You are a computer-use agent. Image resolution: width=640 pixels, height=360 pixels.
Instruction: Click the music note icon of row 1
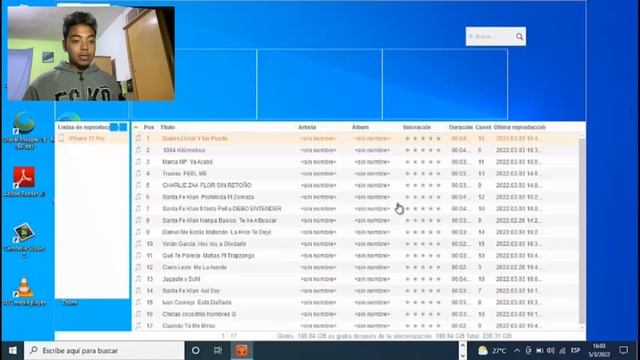tap(138, 138)
